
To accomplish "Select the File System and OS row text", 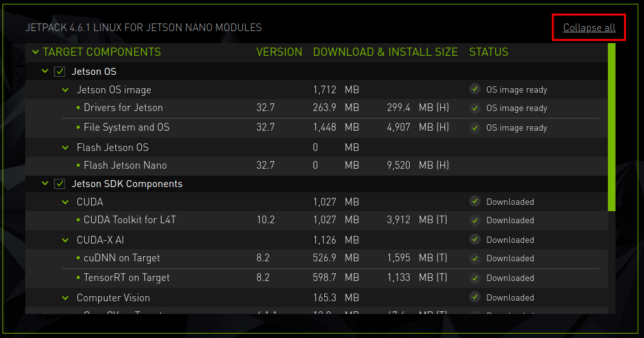I will (x=127, y=127).
